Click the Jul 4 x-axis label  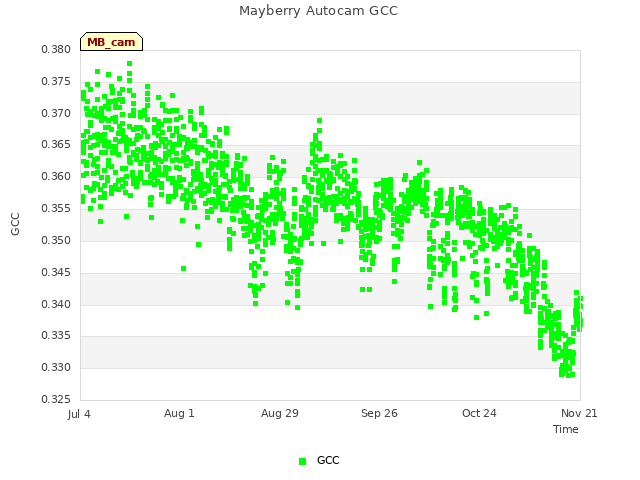79,414
